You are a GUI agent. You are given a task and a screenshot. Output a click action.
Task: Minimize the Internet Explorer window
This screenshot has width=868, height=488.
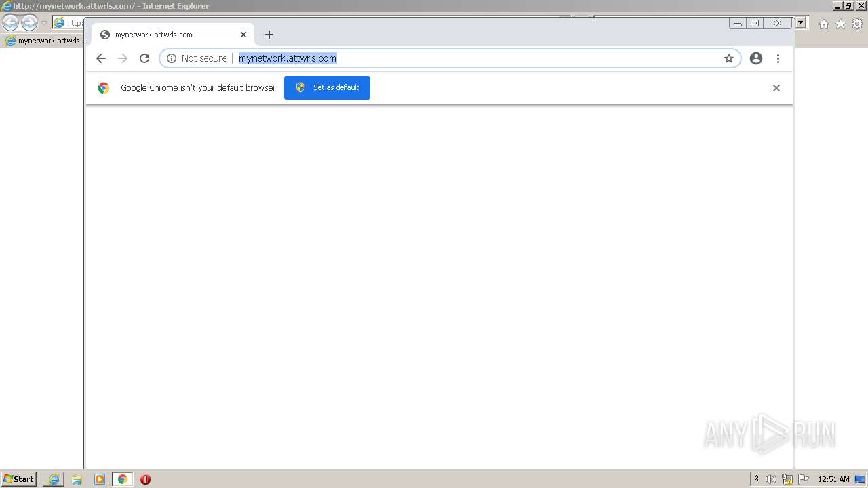tap(838, 5)
